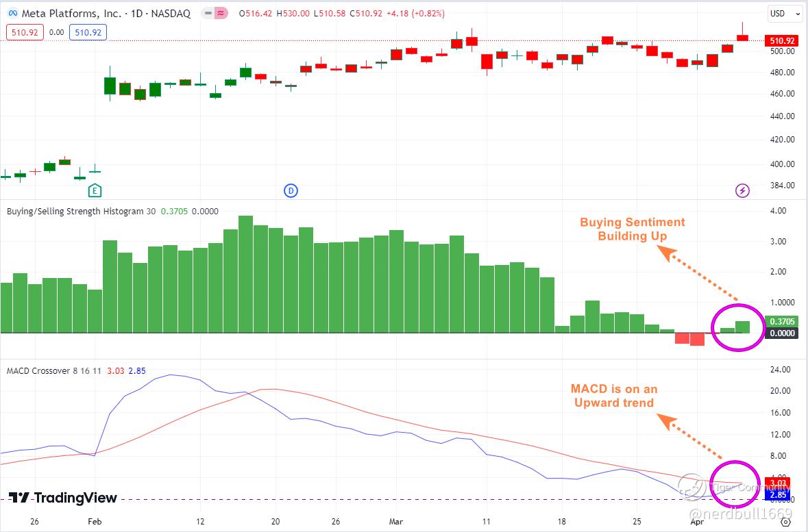Click the H530.00 high value
This screenshot has width=808, height=532.
click(293, 14)
